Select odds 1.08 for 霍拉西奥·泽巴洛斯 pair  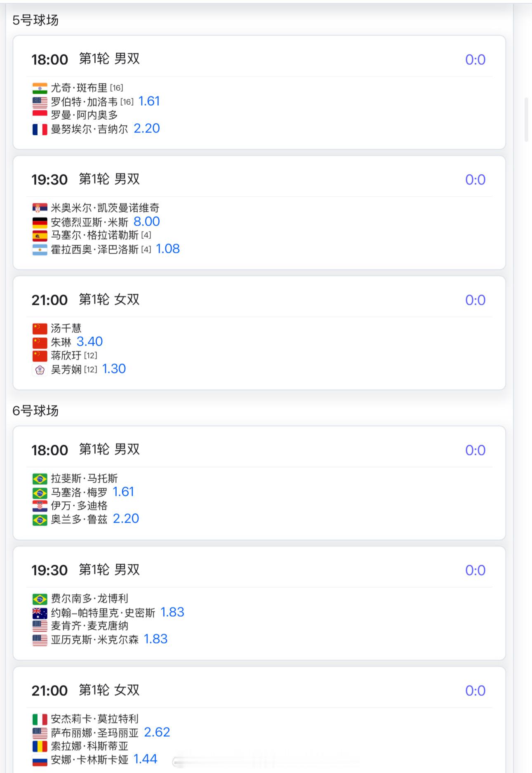click(x=167, y=249)
